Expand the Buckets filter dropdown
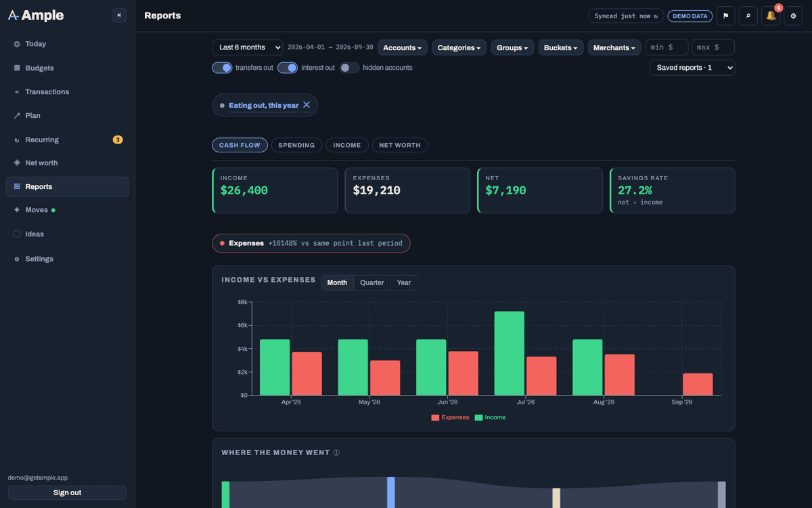 [561, 47]
